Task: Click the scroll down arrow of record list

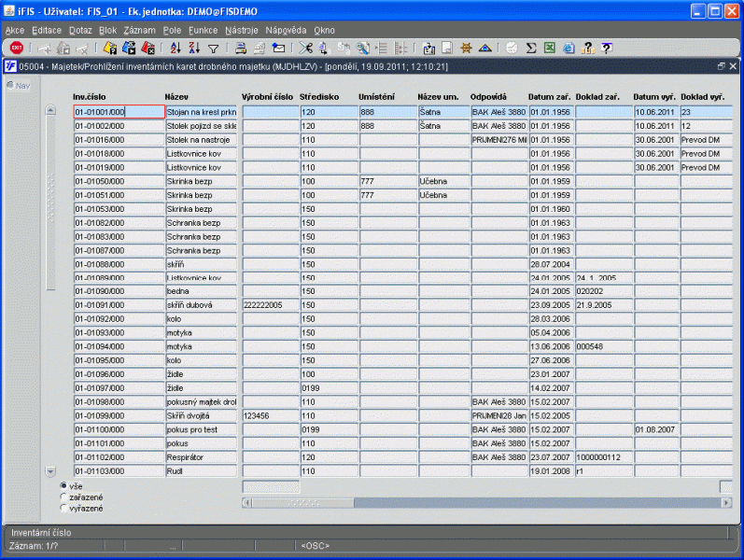Action: (51, 472)
